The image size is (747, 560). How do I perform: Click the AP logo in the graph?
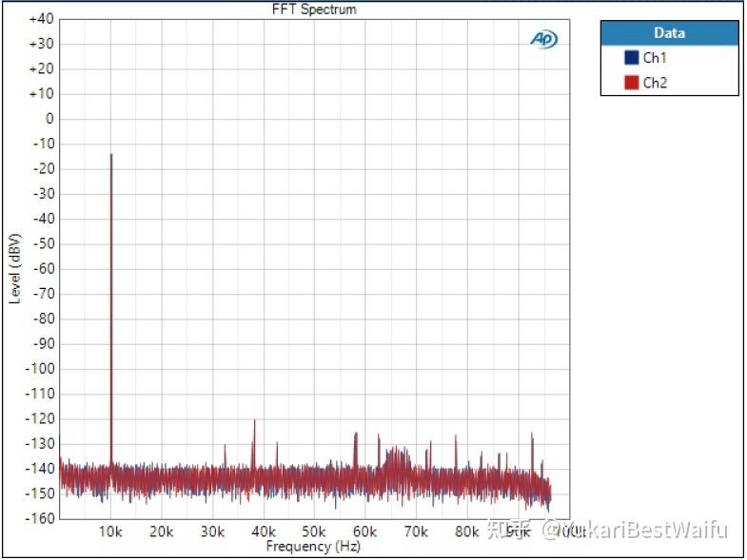point(543,40)
